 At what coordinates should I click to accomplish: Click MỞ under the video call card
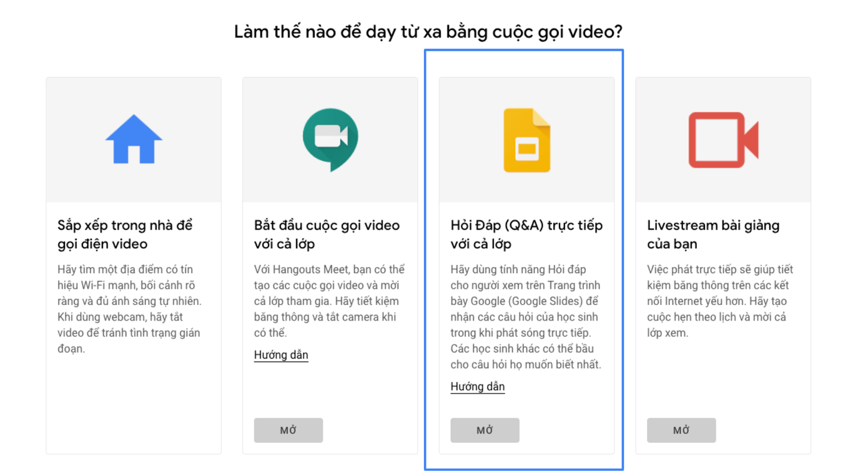click(288, 430)
